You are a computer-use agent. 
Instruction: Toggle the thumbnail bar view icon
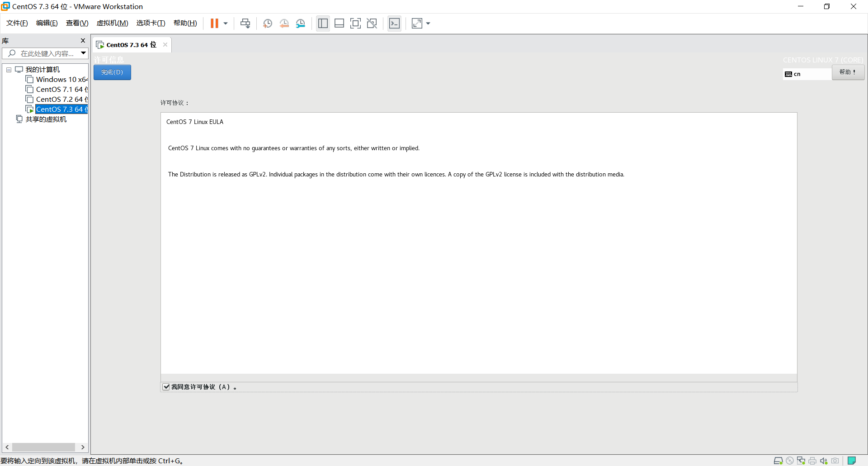point(339,24)
